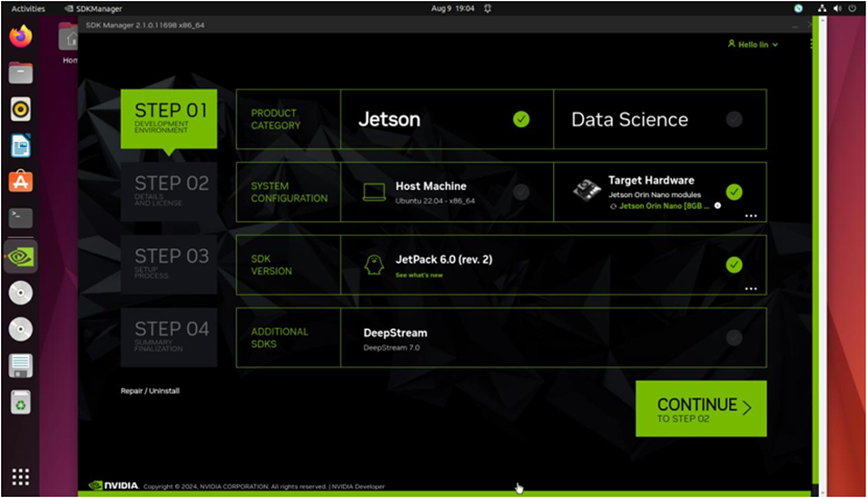Open the Files manager dock icon
Image resolution: width=868 pixels, height=498 pixels.
pyautogui.click(x=21, y=73)
